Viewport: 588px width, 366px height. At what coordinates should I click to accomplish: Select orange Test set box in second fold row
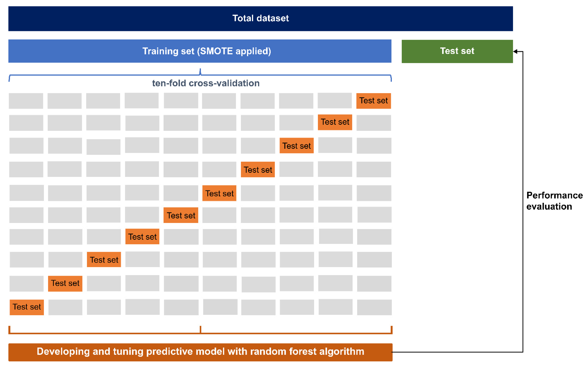[335, 122]
